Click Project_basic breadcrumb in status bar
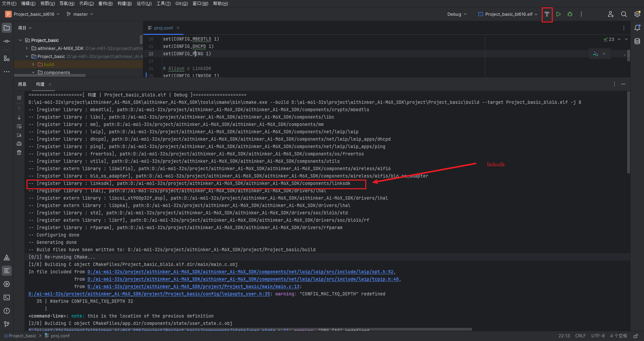 click(x=20, y=336)
